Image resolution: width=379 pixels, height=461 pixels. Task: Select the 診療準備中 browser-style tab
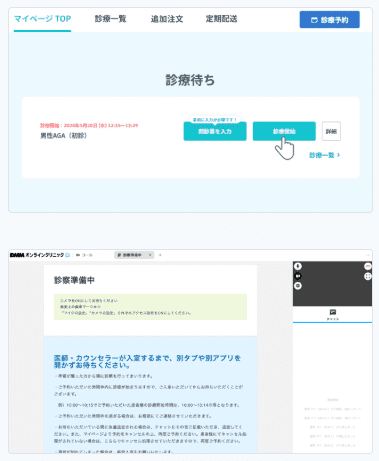tap(134, 255)
